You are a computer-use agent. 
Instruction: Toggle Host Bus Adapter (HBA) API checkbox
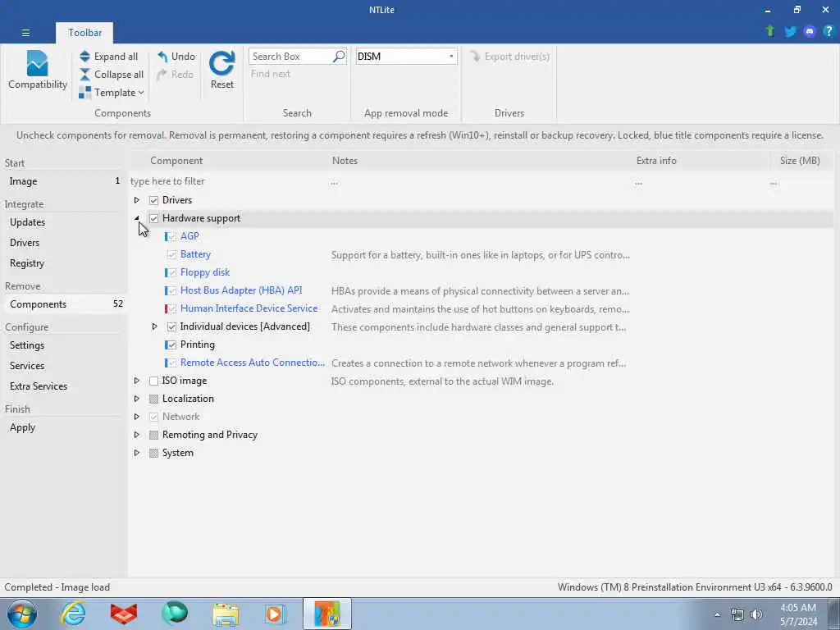tap(171, 291)
